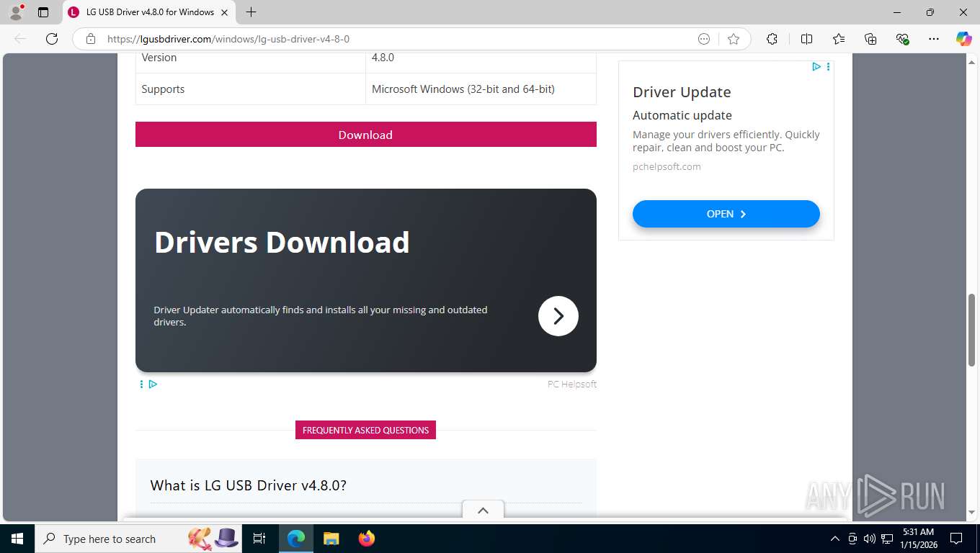Click the blue OPEN button
Image resolution: width=980 pixels, height=553 pixels.
[726, 214]
